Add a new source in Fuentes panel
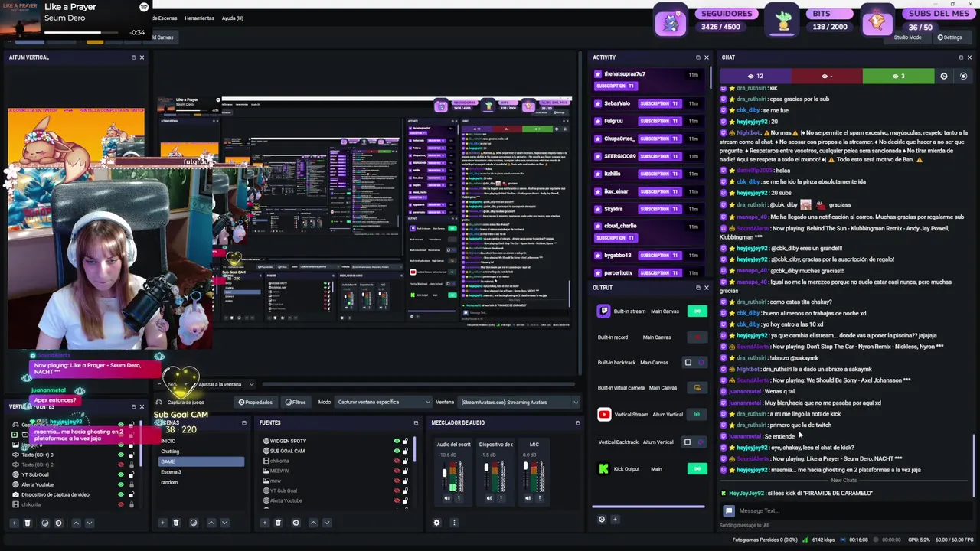Viewport: 980px width, 551px height. click(x=265, y=523)
